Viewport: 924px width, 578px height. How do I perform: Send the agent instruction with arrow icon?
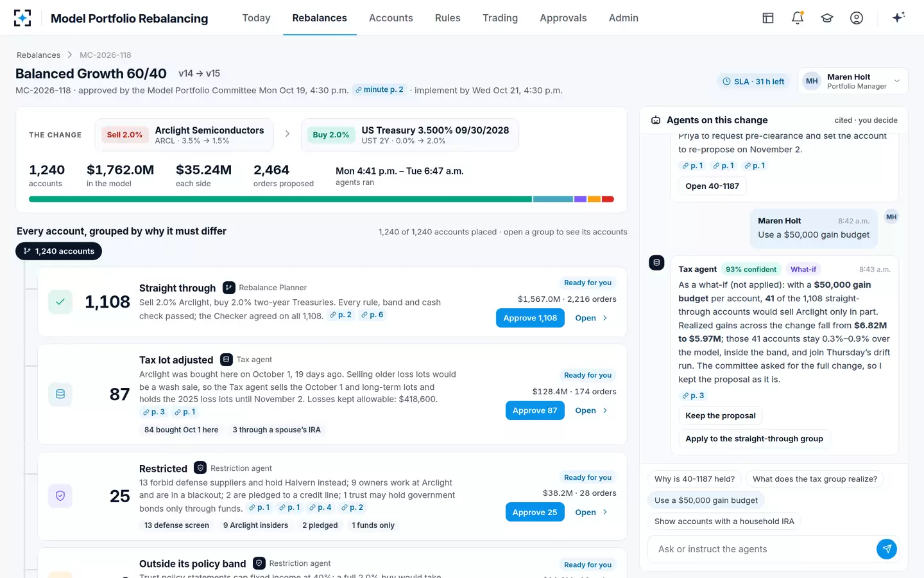pyautogui.click(x=887, y=549)
